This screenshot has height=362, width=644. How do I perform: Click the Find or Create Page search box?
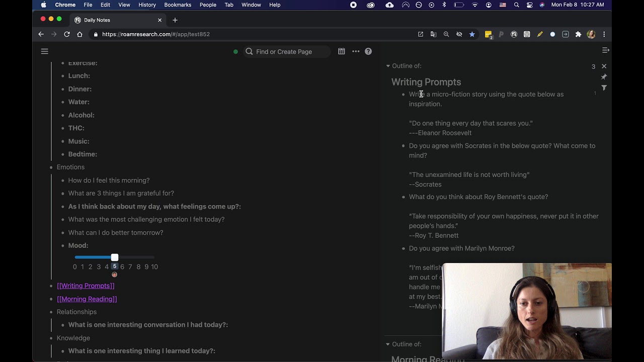point(287,52)
